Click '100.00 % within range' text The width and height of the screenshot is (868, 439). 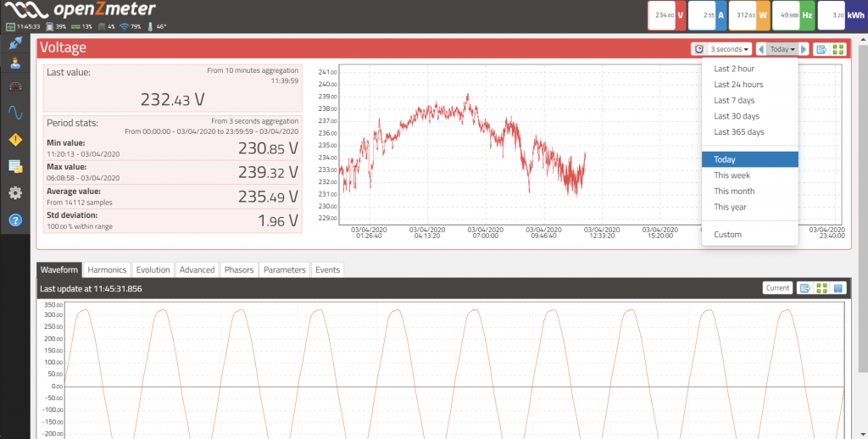tap(79, 226)
